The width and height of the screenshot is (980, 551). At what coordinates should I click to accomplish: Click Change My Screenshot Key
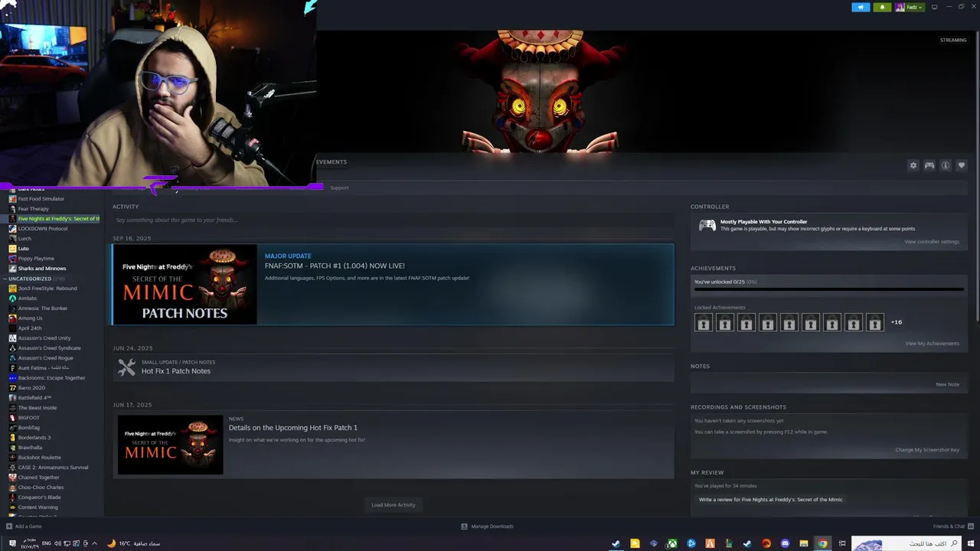[927, 450]
